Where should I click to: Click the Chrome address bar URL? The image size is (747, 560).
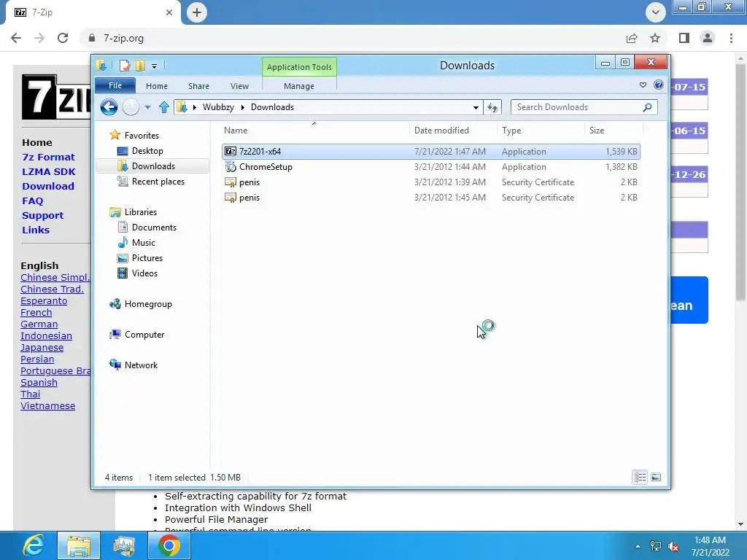tap(123, 38)
